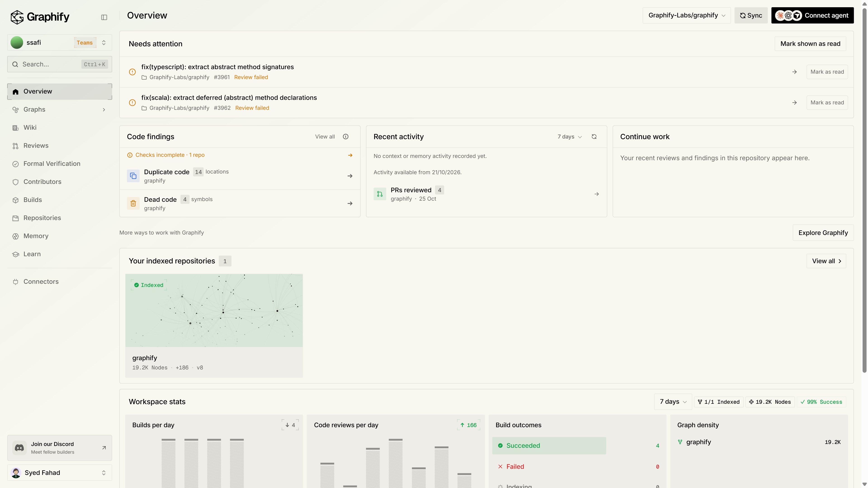Open Contributors in sidebar
868x488 pixels.
[x=60, y=182]
